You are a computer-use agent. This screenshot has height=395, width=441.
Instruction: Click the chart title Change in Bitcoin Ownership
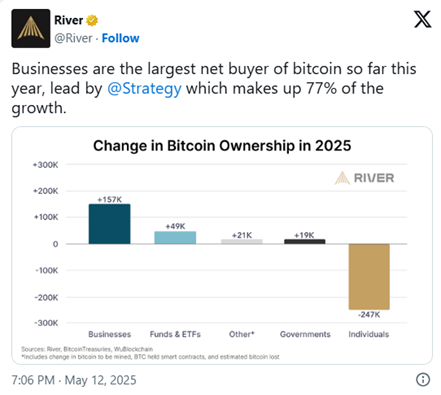(x=222, y=146)
